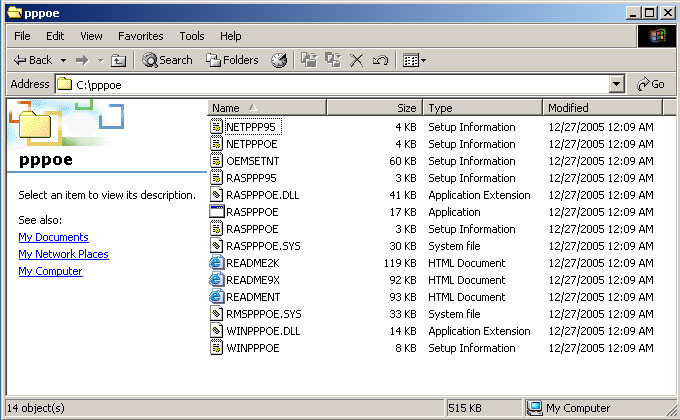Open the My Computer link
Screen dimensions: 680x420
pyautogui.click(x=50, y=271)
